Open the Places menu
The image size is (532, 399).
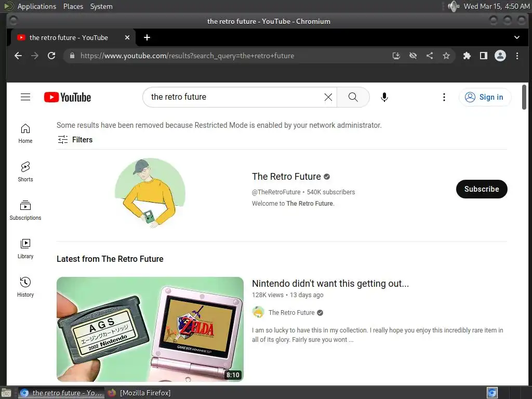[x=73, y=6]
